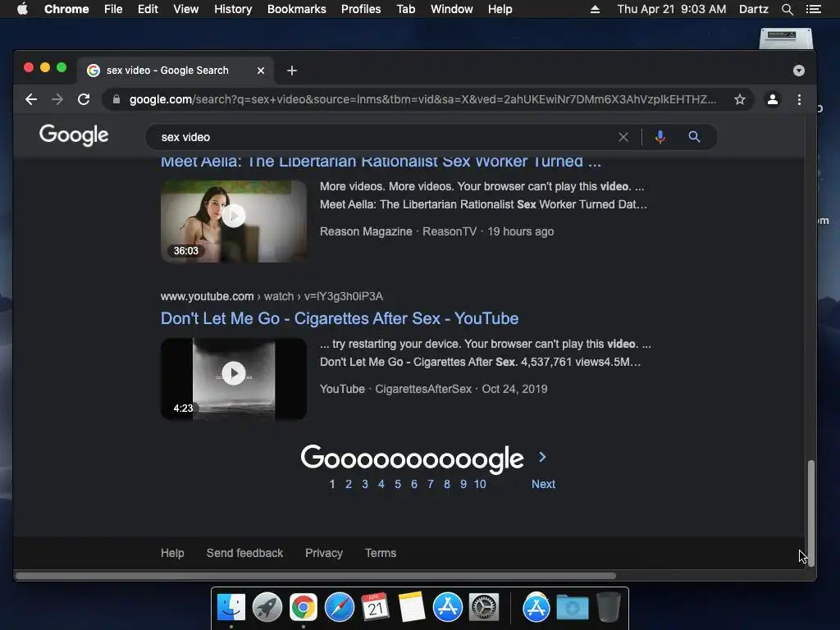This screenshot has width=840, height=630.
Task: Open Calendar from the dock
Action: tap(376, 608)
